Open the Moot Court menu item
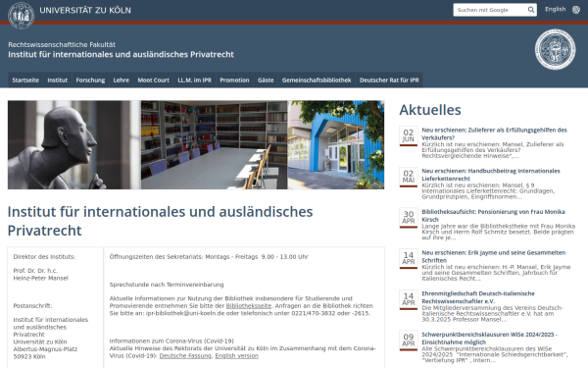This screenshot has height=368, width=588. click(154, 80)
